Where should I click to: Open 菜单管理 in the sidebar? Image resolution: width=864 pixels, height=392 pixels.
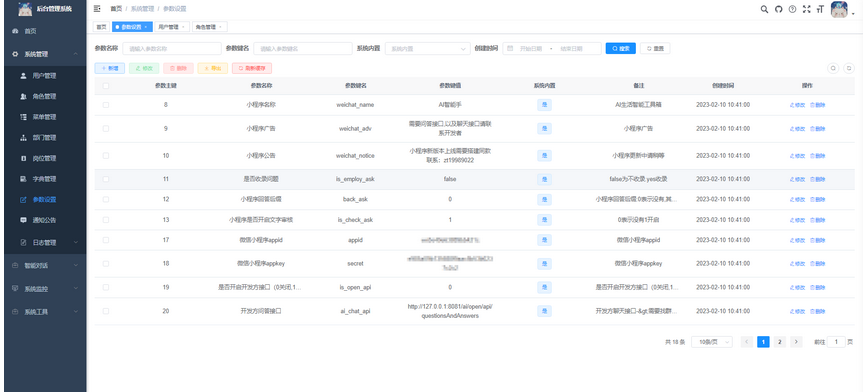(x=45, y=117)
